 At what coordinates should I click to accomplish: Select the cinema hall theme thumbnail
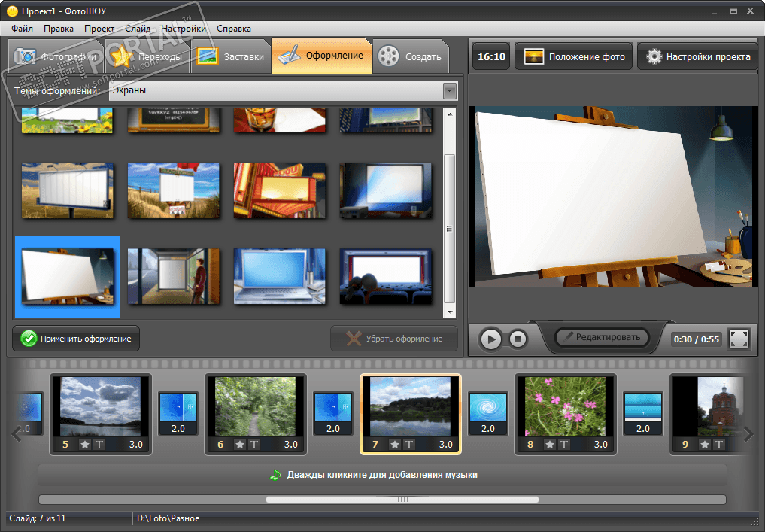[385, 276]
